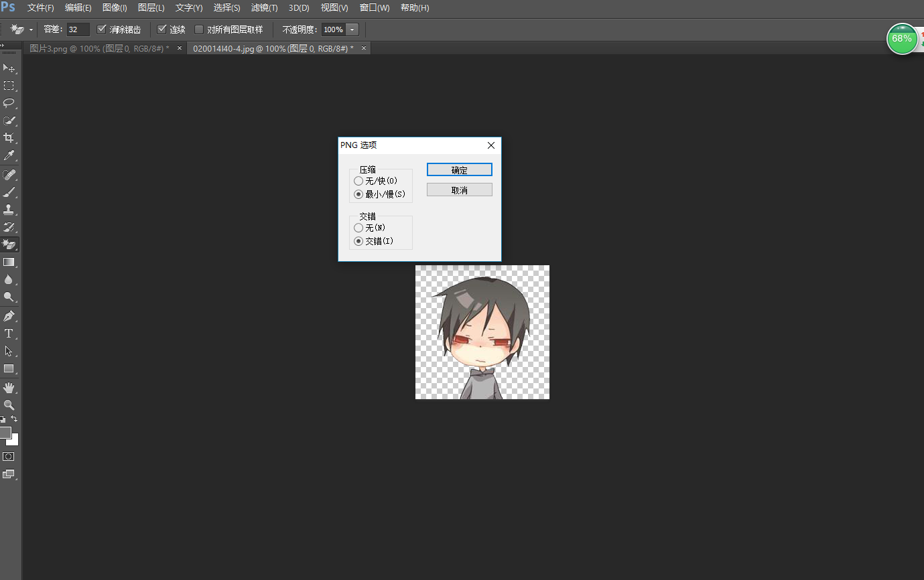This screenshot has width=924, height=580.
Task: Select the Eyedropper tool
Action: point(9,155)
